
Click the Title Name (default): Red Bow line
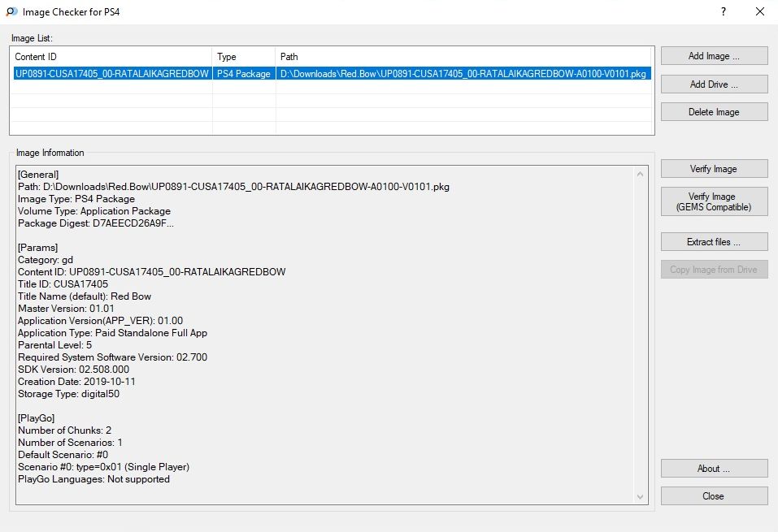click(x=85, y=296)
